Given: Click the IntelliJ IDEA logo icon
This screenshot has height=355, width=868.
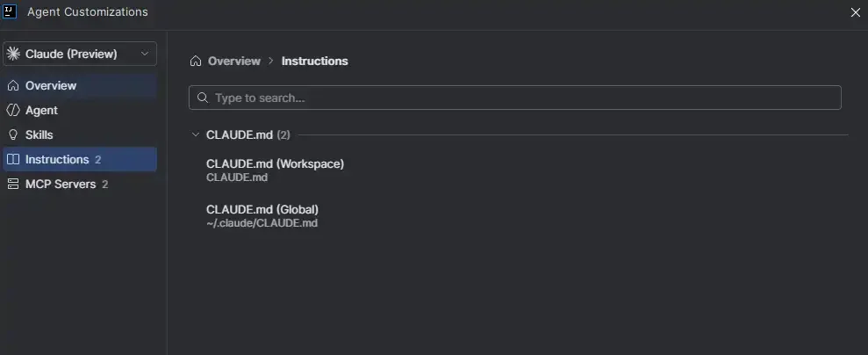Looking at the screenshot, I should (x=10, y=11).
